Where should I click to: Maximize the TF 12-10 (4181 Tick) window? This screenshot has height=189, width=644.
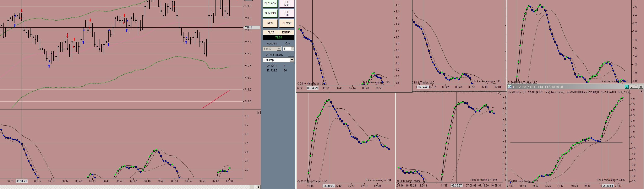[x=636, y=87]
